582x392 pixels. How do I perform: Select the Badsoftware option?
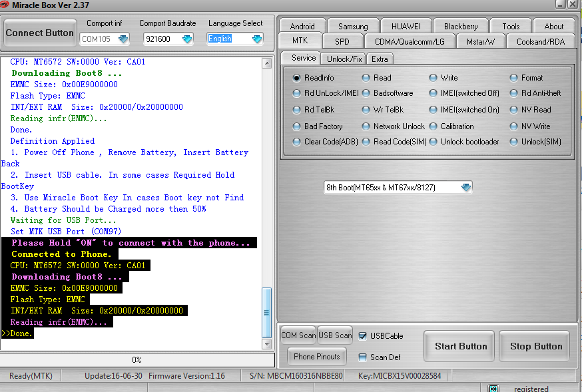point(366,93)
